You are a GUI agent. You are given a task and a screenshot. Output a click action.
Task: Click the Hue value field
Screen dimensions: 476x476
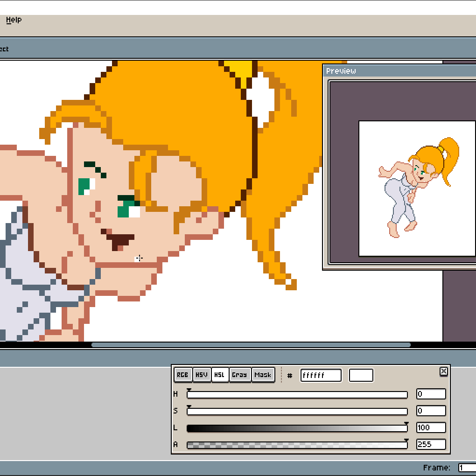(x=431, y=394)
